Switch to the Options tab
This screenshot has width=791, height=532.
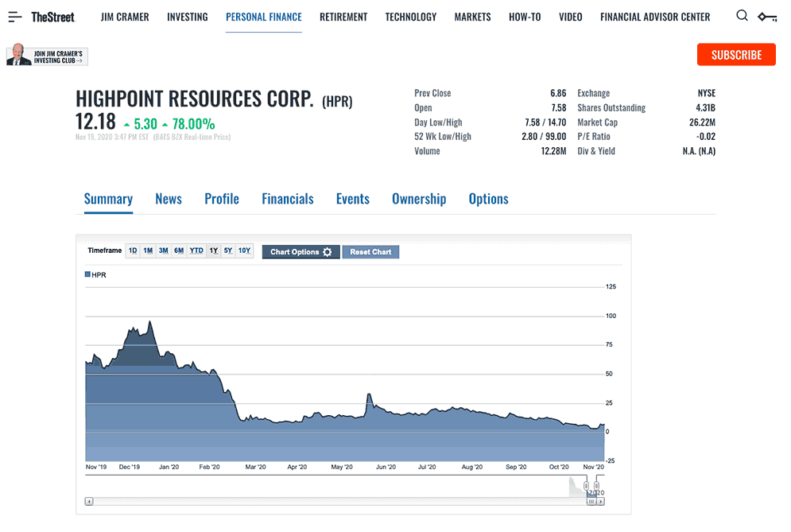point(488,199)
